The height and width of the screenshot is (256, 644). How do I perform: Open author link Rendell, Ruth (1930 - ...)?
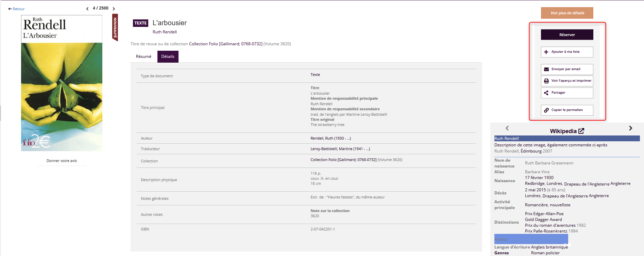[x=331, y=138]
